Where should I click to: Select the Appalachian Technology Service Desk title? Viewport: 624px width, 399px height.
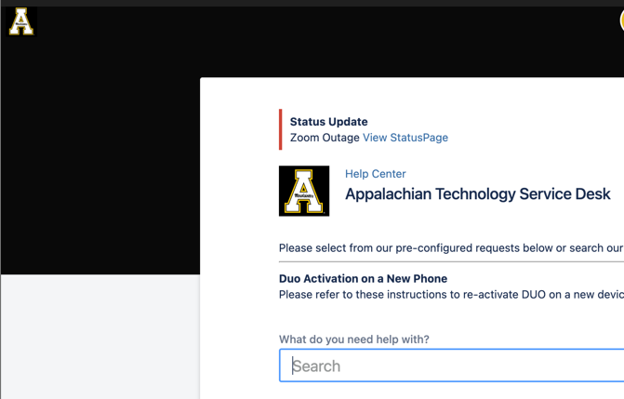(478, 194)
